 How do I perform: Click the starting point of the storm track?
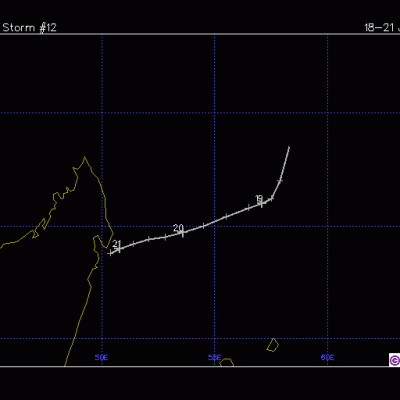pos(289,147)
